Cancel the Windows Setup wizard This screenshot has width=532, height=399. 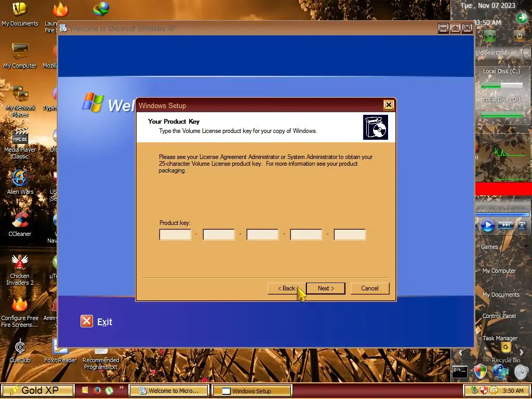click(370, 288)
